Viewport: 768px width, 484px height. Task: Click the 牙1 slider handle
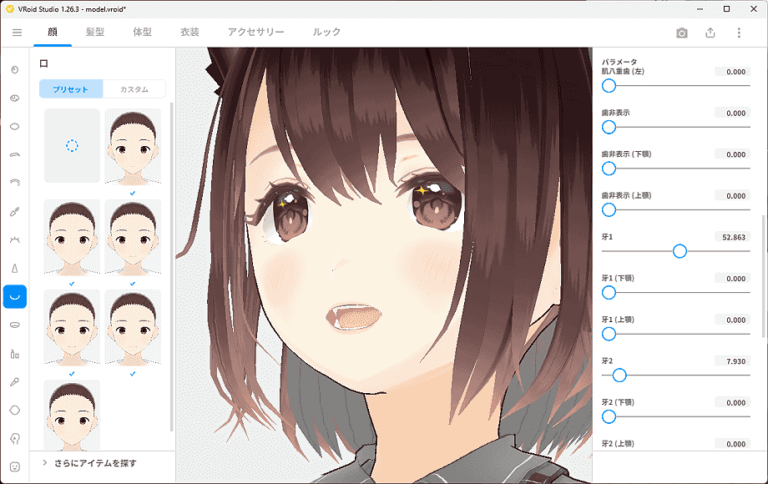(680, 251)
